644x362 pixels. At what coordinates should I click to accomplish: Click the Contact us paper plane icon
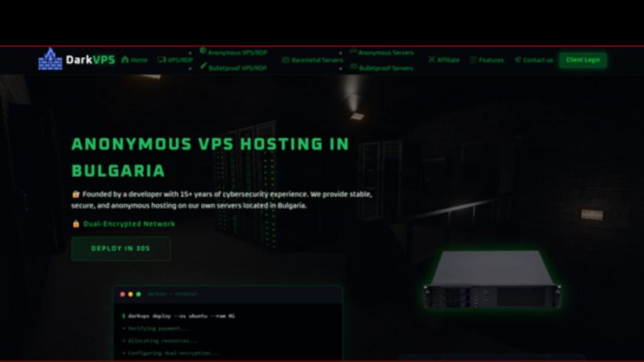518,60
